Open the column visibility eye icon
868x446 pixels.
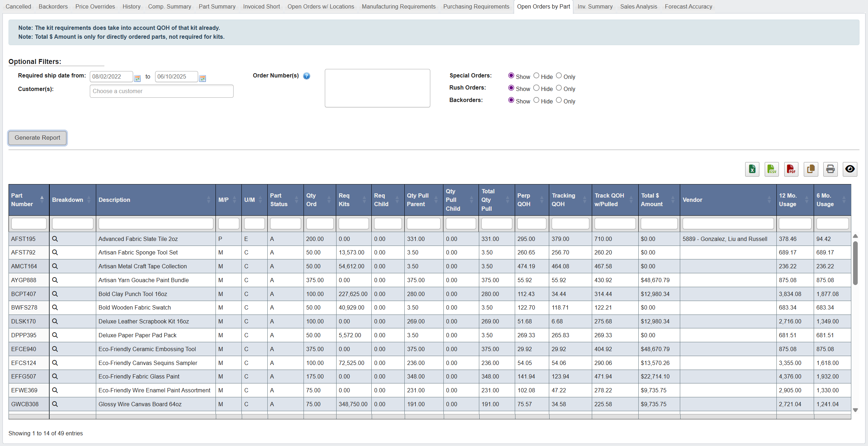coord(850,170)
